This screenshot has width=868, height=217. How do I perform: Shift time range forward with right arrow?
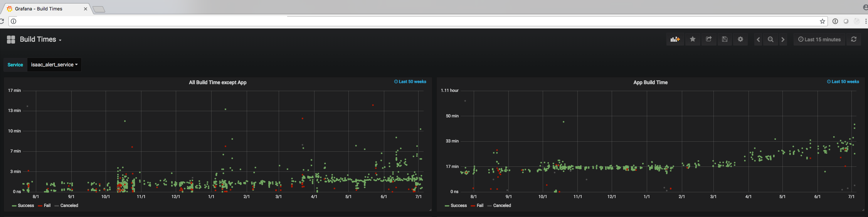point(783,39)
